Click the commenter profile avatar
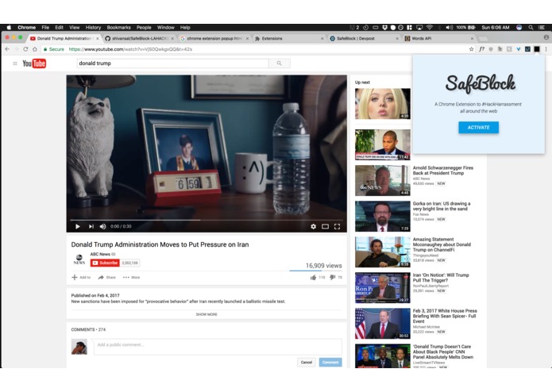The image size is (552, 392). click(x=79, y=347)
